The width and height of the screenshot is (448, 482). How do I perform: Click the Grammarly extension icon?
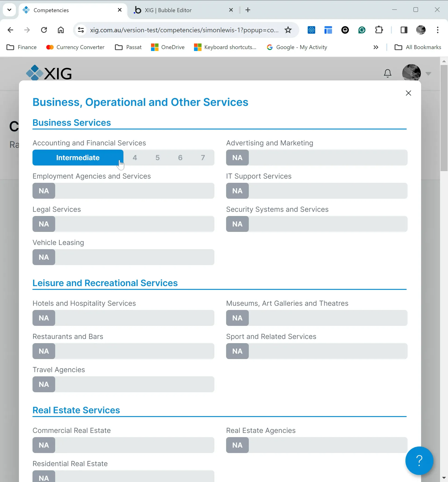(362, 30)
